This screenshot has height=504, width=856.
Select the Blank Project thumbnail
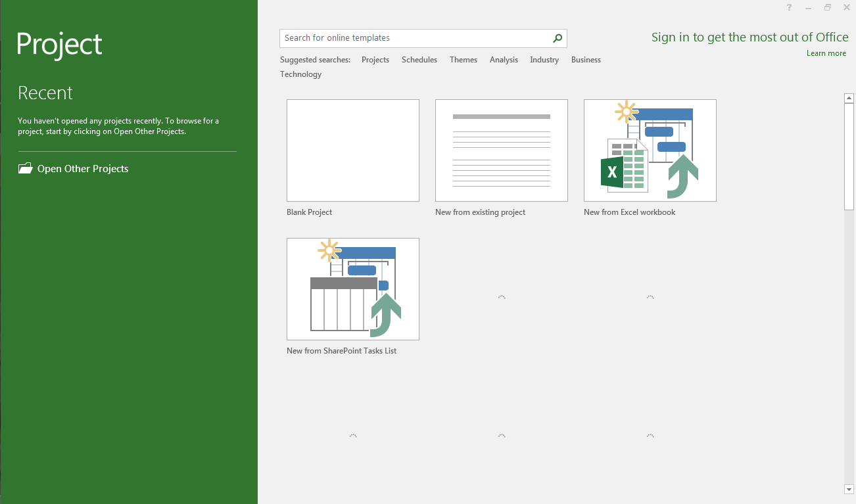click(353, 150)
